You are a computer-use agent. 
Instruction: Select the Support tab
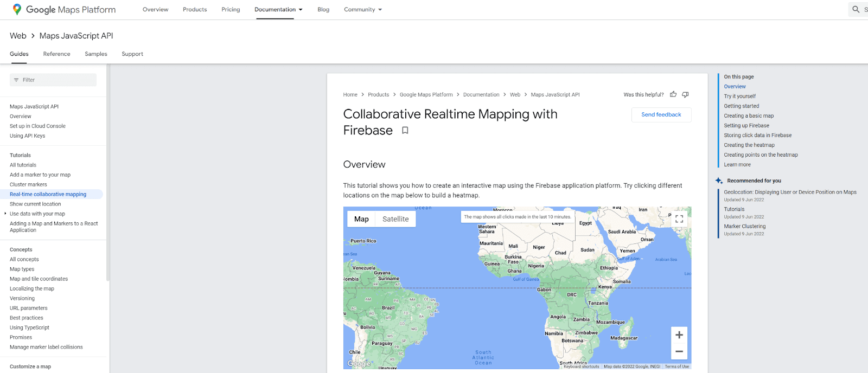pyautogui.click(x=132, y=54)
